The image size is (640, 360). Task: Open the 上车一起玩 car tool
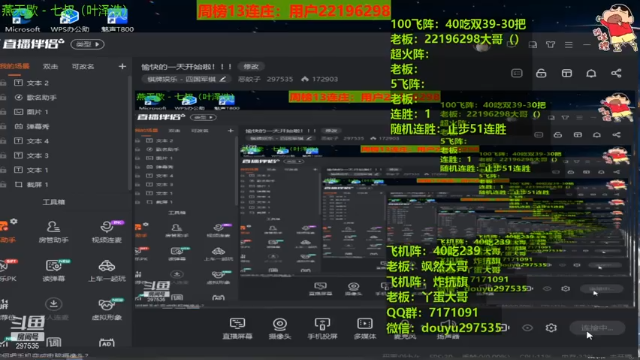tap(107, 271)
